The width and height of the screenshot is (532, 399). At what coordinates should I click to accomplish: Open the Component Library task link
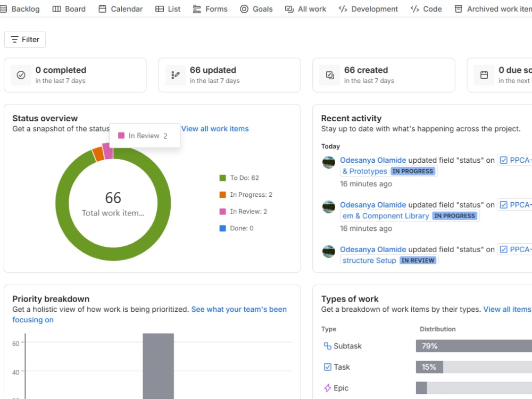click(x=386, y=216)
